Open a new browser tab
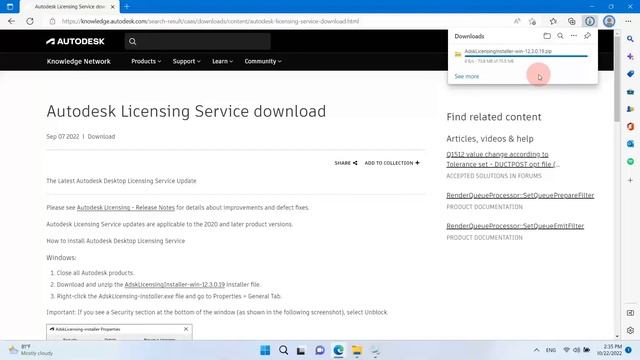 point(127,7)
